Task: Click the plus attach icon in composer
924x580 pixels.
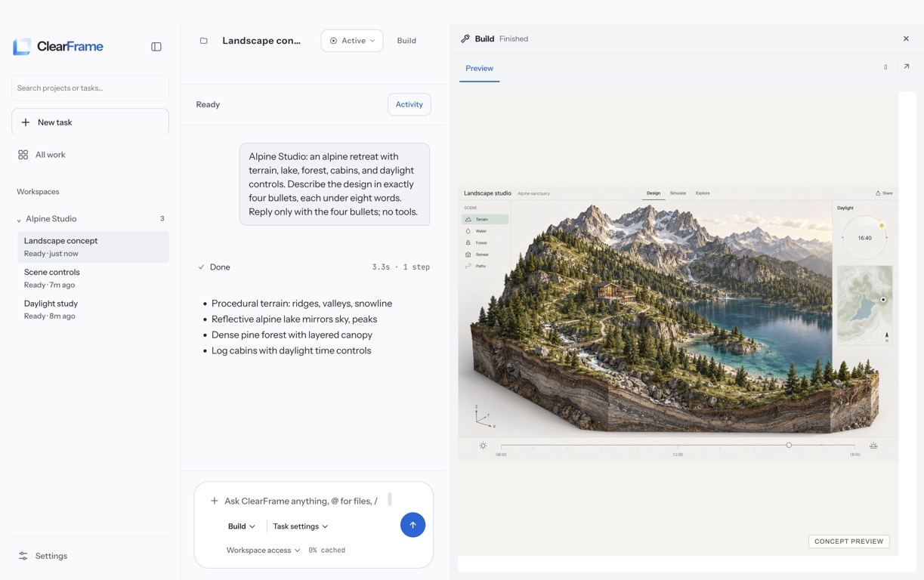Action: (x=215, y=501)
